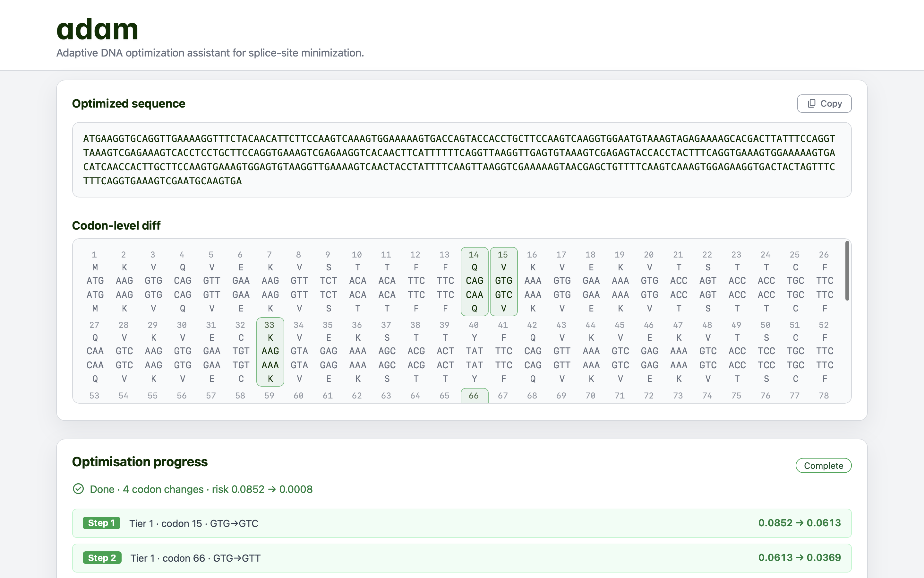Click the risk value 0.0613 → 0.0369
Screen dimensions: 924x578
point(800,558)
